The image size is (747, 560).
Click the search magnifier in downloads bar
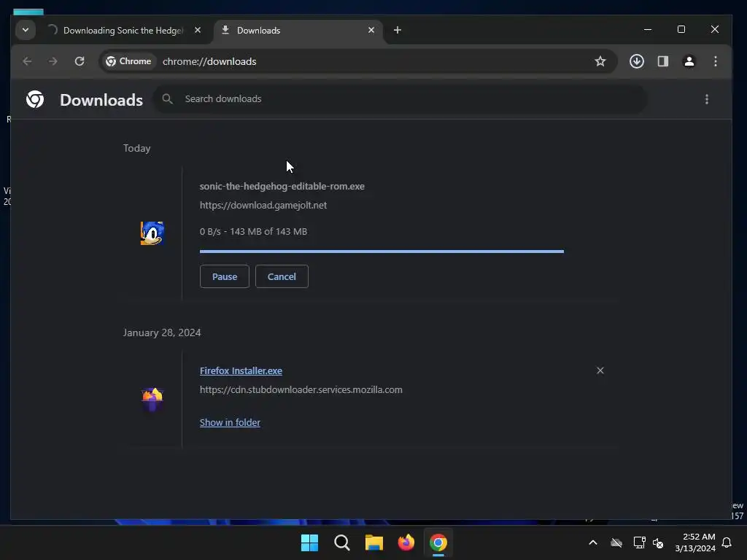167,99
